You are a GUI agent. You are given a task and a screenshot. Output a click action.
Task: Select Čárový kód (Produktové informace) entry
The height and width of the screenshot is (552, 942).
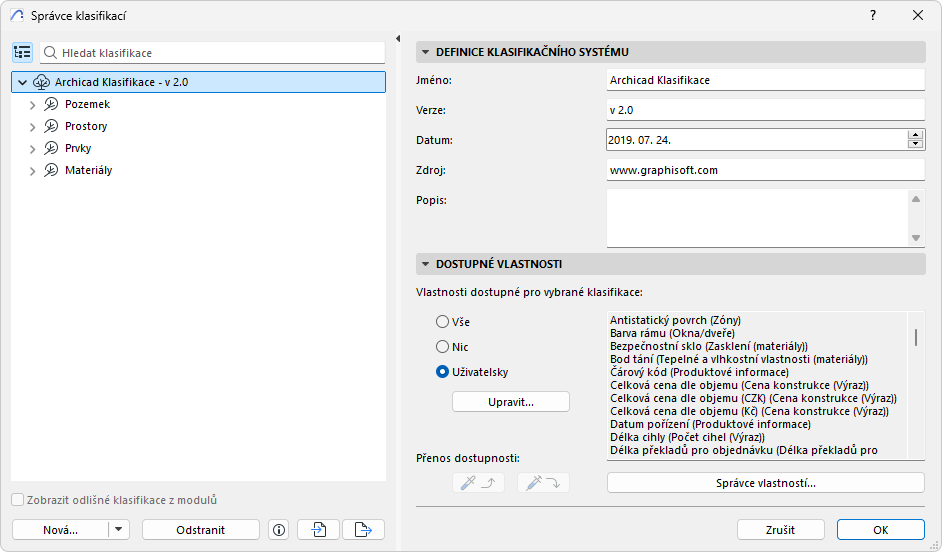point(699,372)
